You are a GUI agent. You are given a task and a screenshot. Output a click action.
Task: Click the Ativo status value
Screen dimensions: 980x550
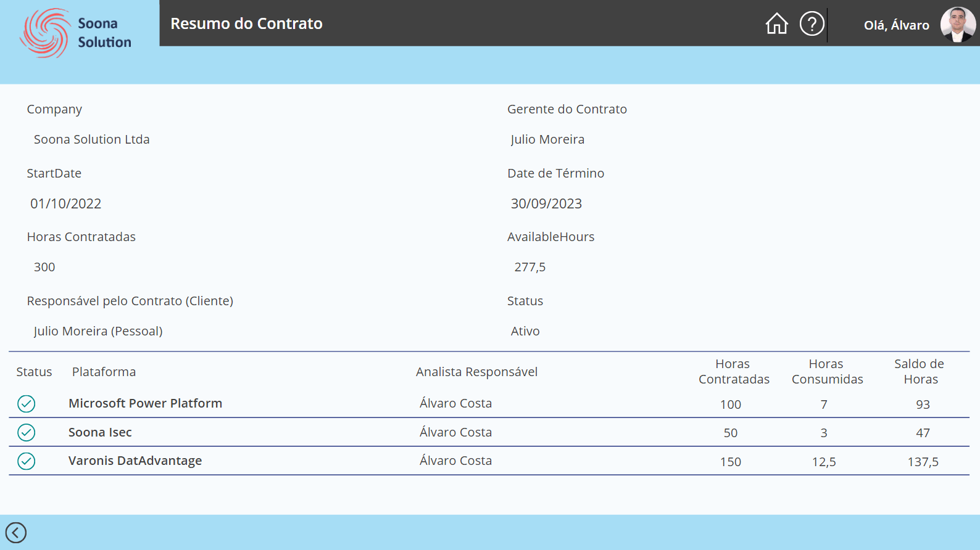pos(525,331)
